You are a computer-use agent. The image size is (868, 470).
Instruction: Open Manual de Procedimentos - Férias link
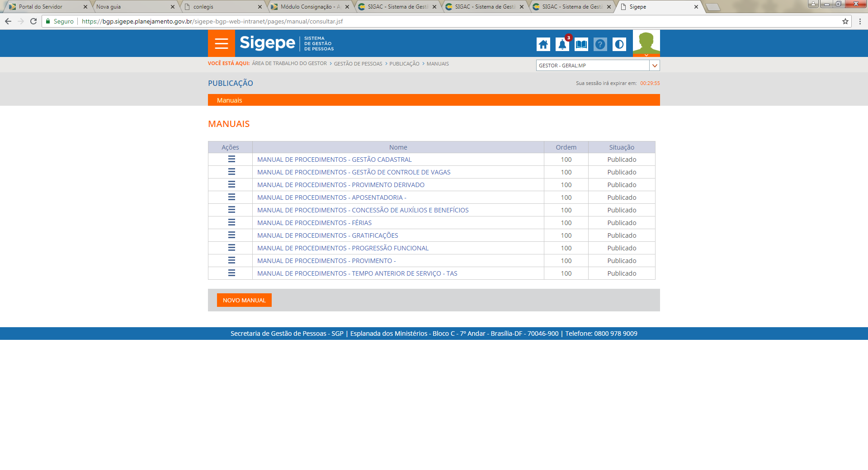coord(315,223)
